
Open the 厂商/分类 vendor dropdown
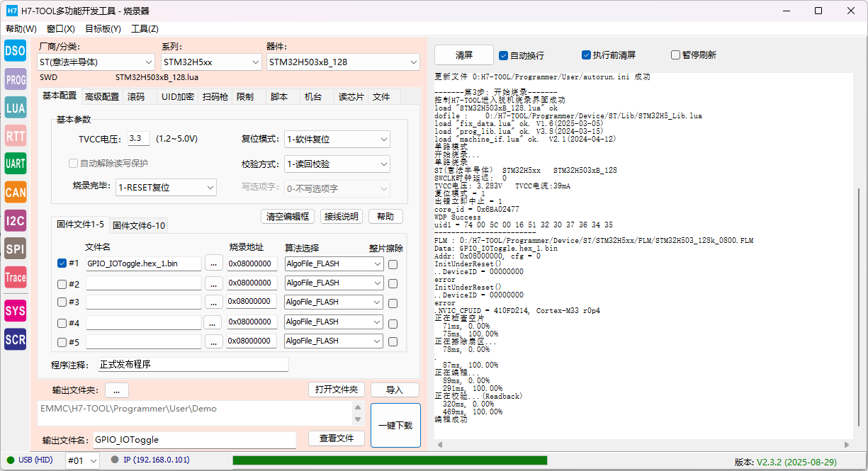coord(96,62)
